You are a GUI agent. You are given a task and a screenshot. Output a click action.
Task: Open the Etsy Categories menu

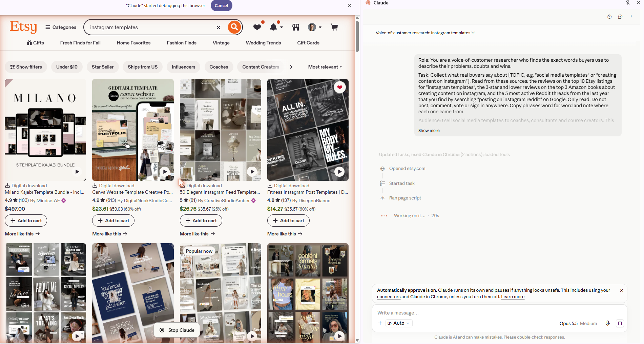(x=61, y=27)
